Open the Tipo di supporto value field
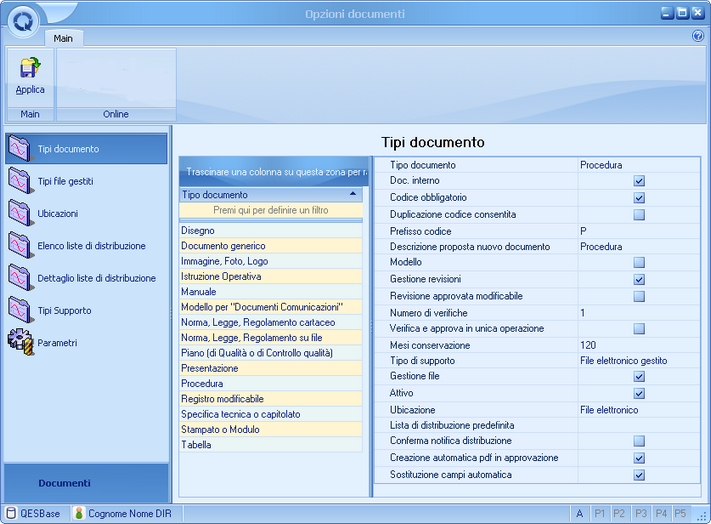 (x=639, y=361)
